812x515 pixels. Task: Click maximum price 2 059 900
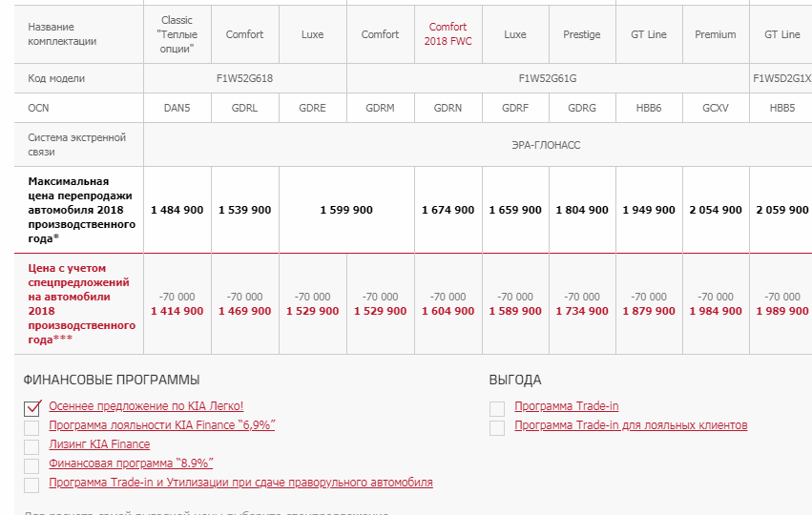tap(782, 210)
